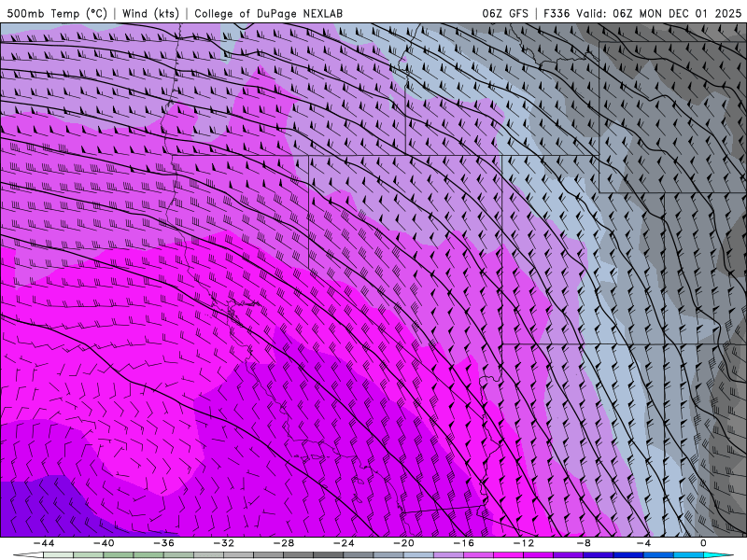The image size is (747, 560).
Task: Click the -40 colorbar label
Action: pos(104,543)
